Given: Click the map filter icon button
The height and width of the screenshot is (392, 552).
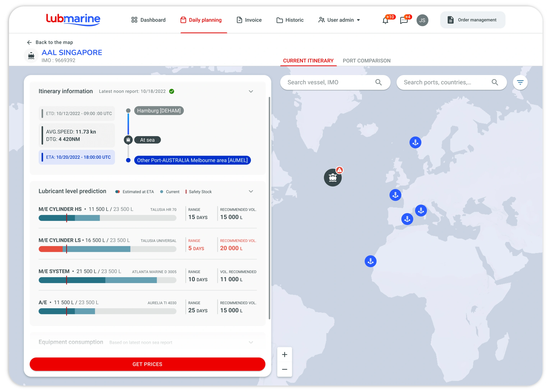Looking at the screenshot, I should tap(520, 82).
